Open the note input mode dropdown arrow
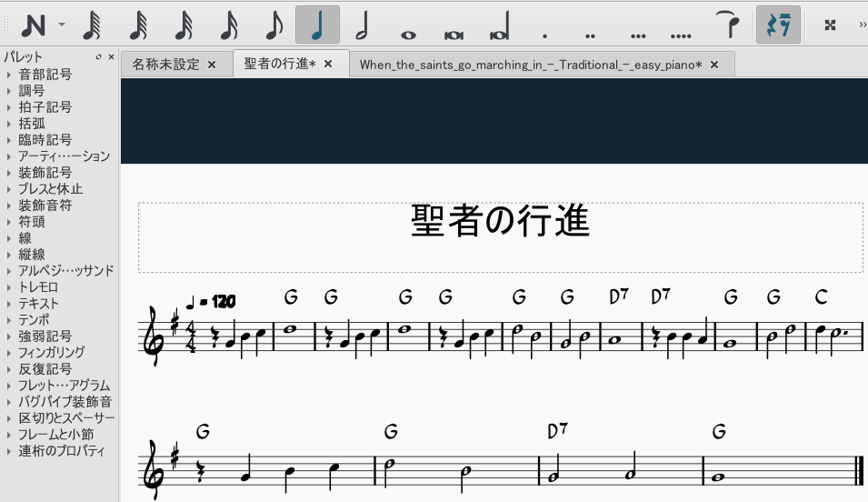Viewport: 868px width, 502px height. [62, 25]
